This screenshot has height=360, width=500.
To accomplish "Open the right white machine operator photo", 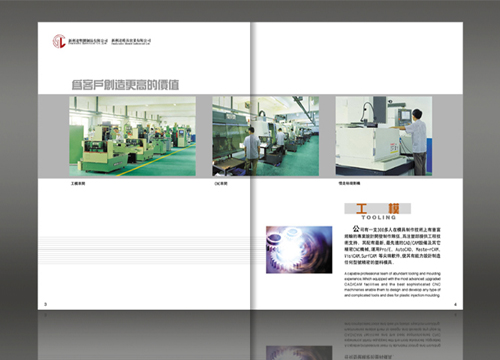I will [384, 136].
